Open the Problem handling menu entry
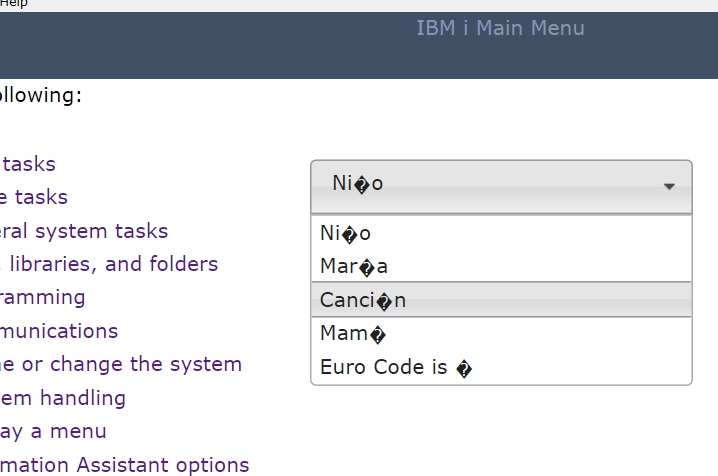 coord(63,398)
